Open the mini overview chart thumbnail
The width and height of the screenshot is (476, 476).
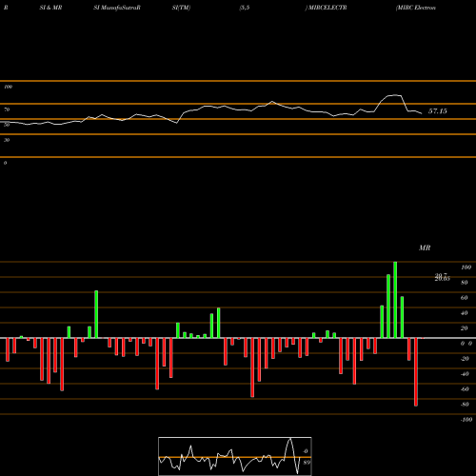(x=235, y=456)
